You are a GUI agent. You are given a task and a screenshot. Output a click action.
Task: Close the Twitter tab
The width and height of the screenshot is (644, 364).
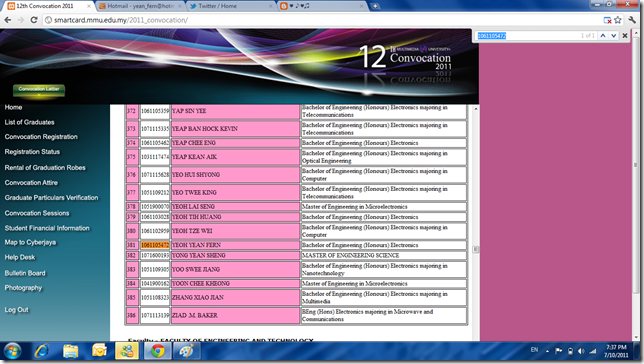coord(271,6)
